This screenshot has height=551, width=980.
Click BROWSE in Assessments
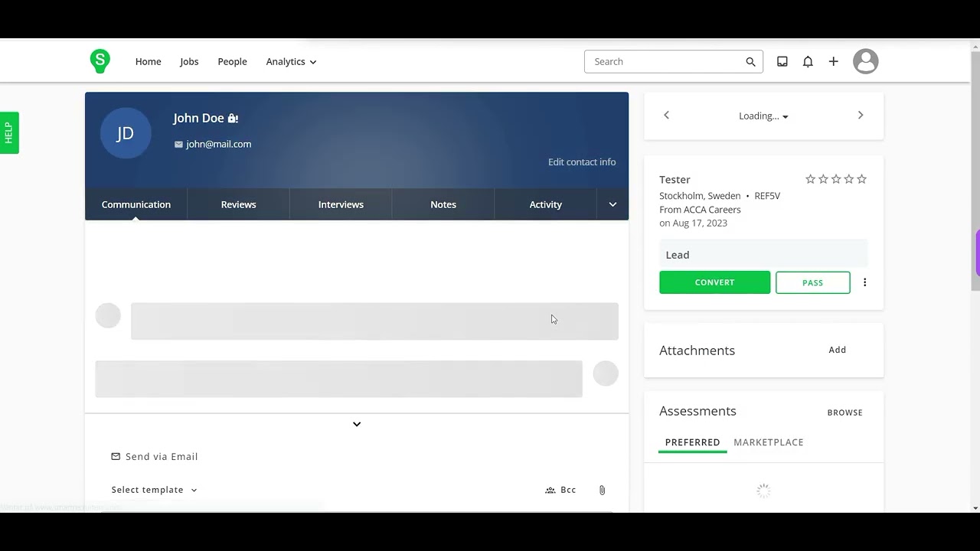click(x=845, y=412)
